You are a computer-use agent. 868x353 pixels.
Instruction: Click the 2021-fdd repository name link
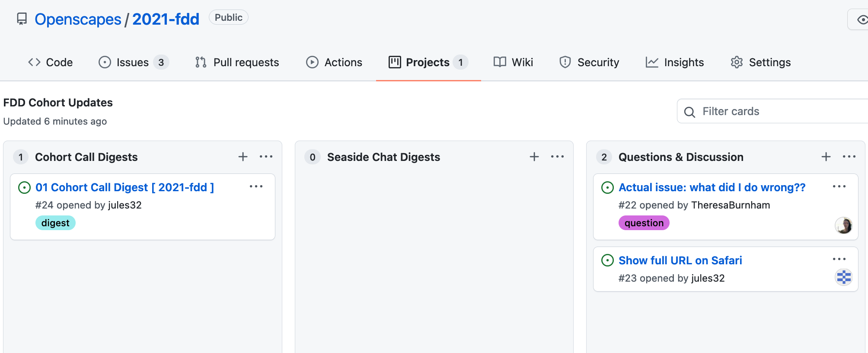[166, 19]
